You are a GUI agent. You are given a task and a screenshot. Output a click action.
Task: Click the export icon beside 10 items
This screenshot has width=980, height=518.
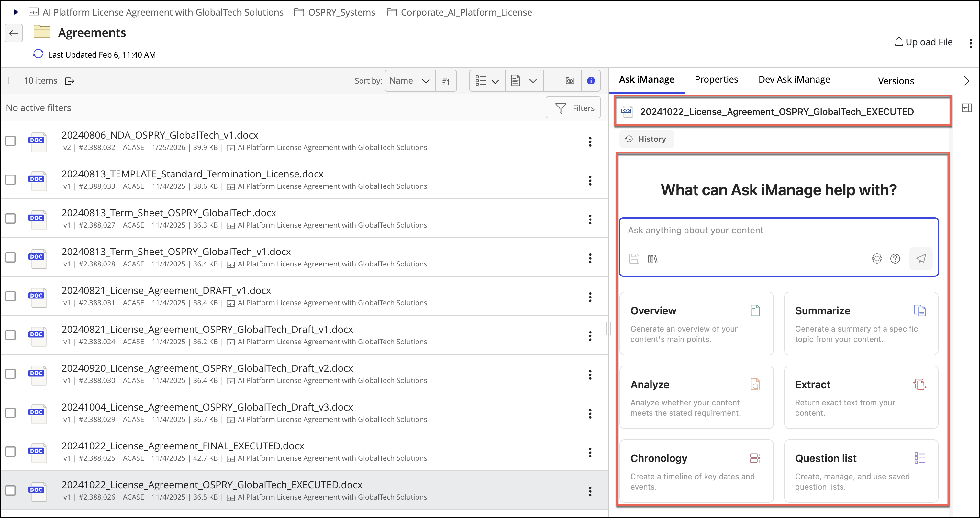point(70,81)
